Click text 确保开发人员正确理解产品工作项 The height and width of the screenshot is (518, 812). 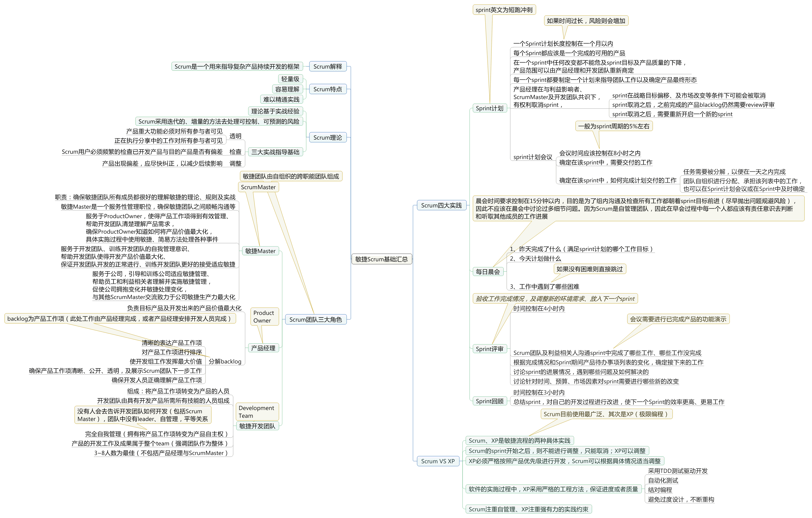157,380
